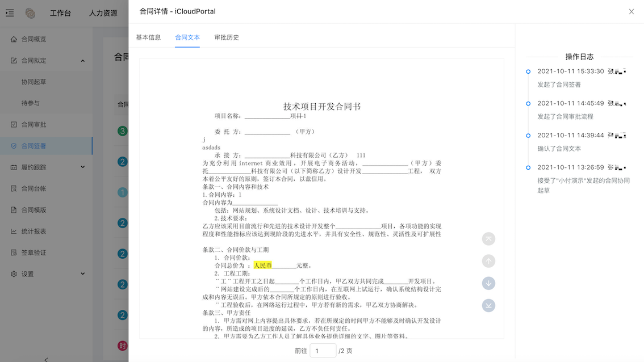Switch to the 审批历史 tab
Screen dimensions: 644x362
(x=227, y=37)
